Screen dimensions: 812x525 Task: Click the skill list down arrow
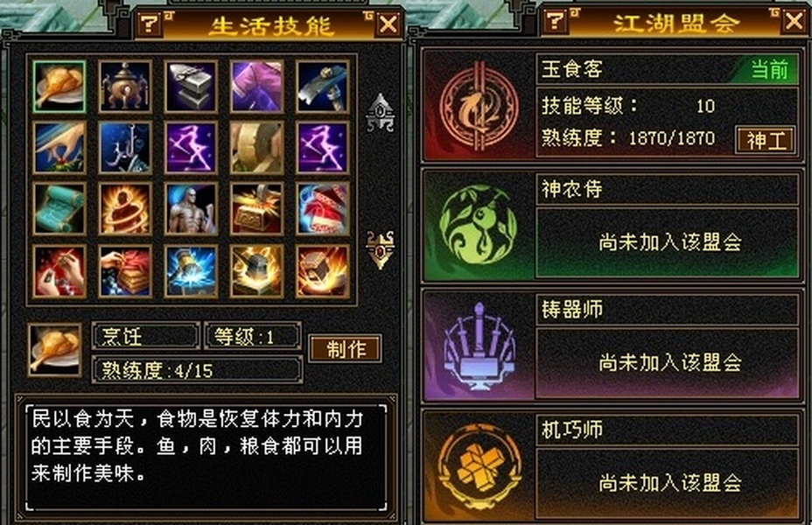pos(381,249)
